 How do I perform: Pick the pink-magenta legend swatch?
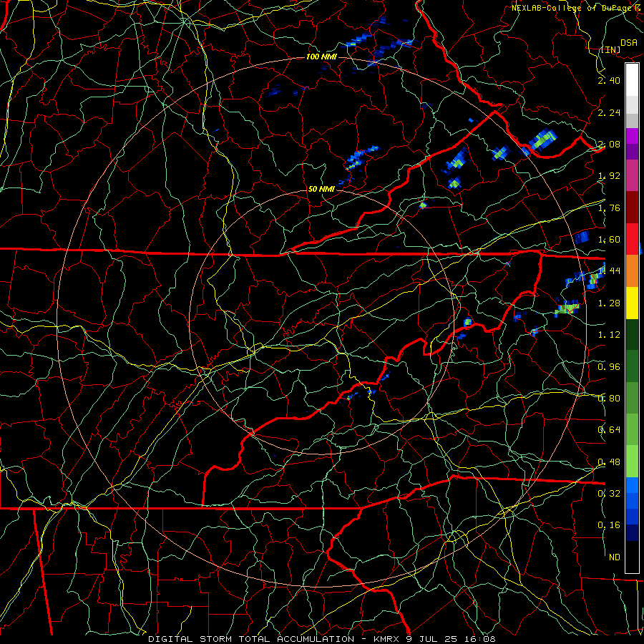point(632,176)
